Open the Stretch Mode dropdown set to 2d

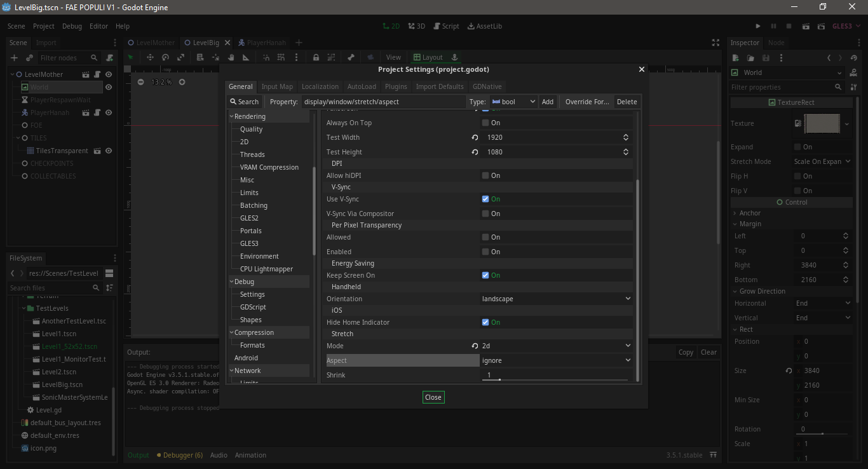556,346
